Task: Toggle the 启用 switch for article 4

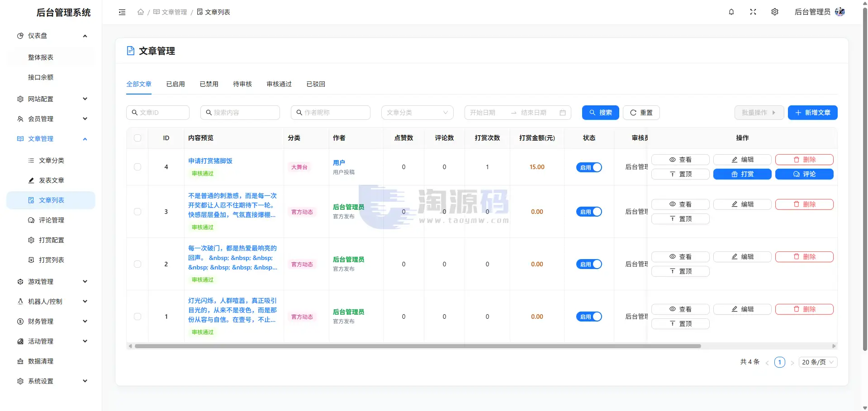Action: pyautogui.click(x=589, y=167)
